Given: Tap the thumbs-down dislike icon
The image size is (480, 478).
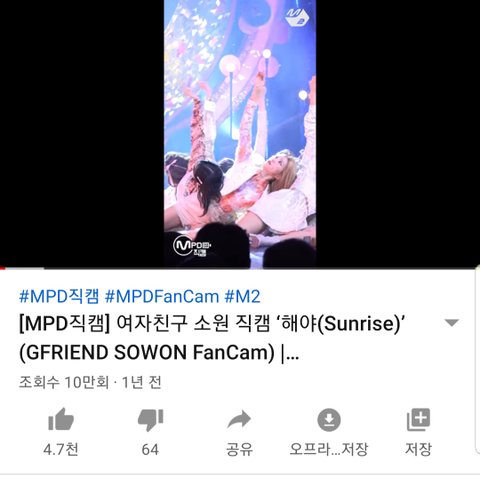Looking at the screenshot, I should point(150,419).
